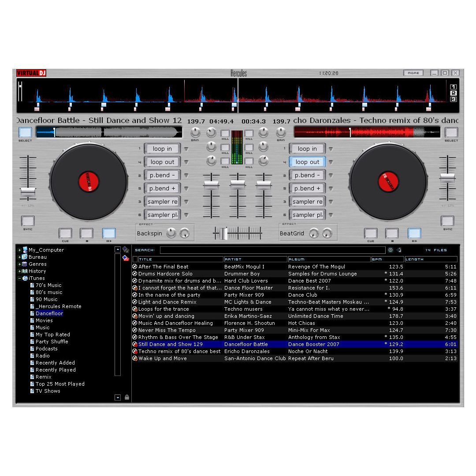Screen dimensions: 476x476
Task: Open the right deck sampler re dropdown arrow
Action: tap(331, 201)
